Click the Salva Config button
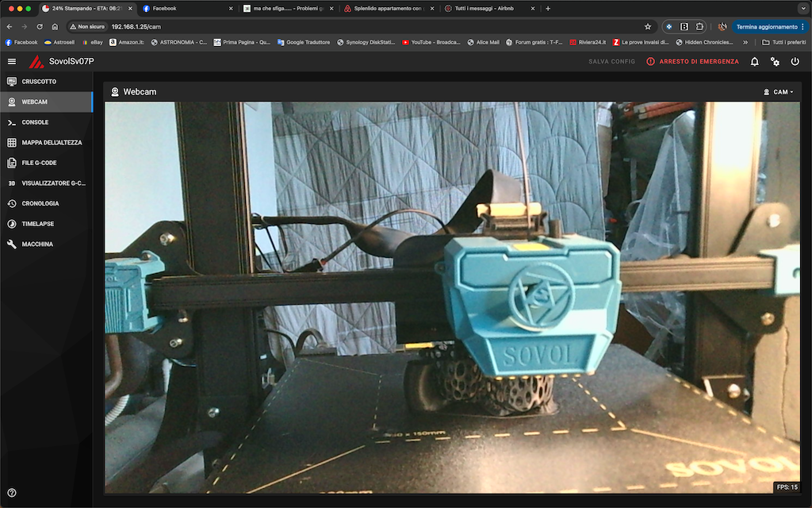This screenshot has height=508, width=812. (611, 62)
